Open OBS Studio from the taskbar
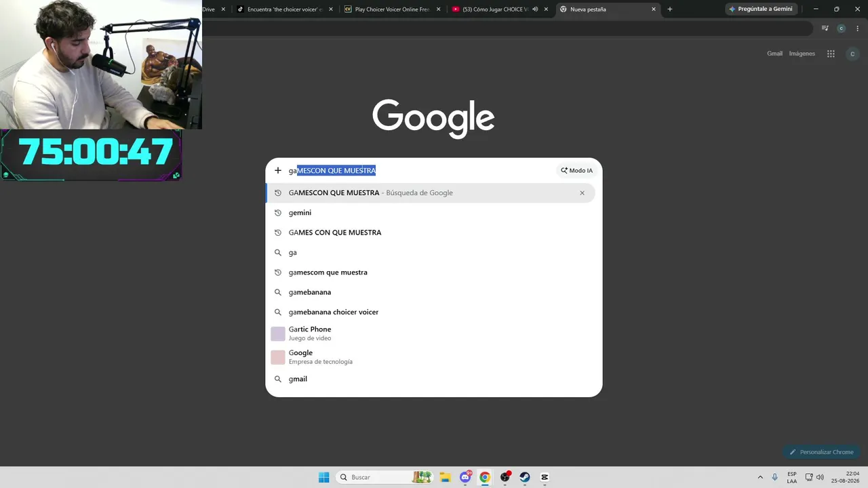The image size is (868, 488). coord(505,477)
